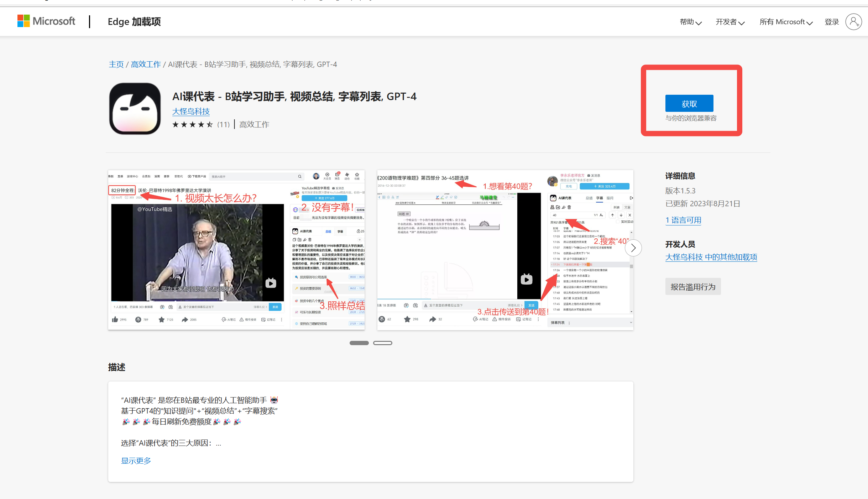The image size is (868, 499).
Task: Open the Edge 加载项 home link
Action: click(134, 22)
